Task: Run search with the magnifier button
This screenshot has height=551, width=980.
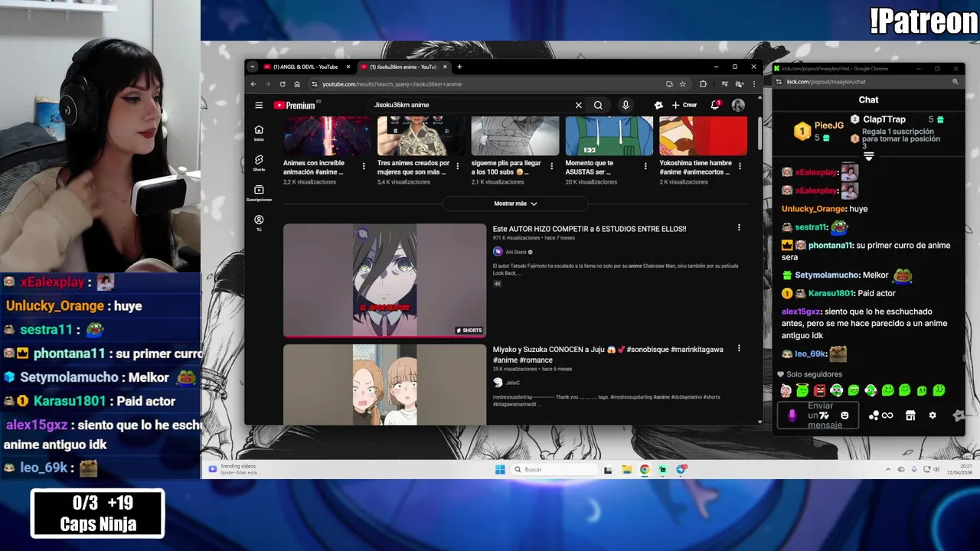Action: click(x=598, y=105)
